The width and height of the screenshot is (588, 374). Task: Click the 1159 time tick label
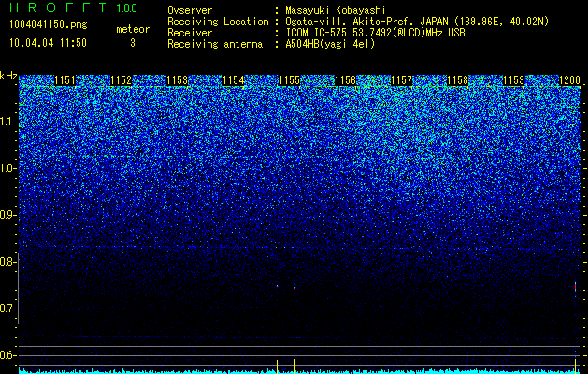click(x=513, y=80)
